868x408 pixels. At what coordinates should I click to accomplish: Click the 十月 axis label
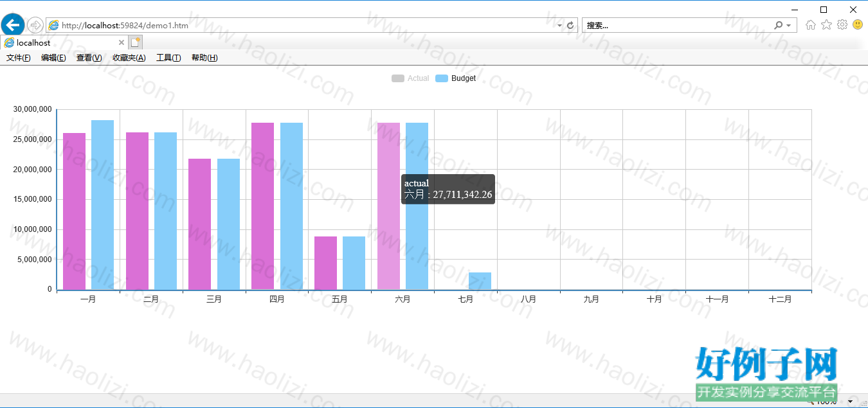654,299
